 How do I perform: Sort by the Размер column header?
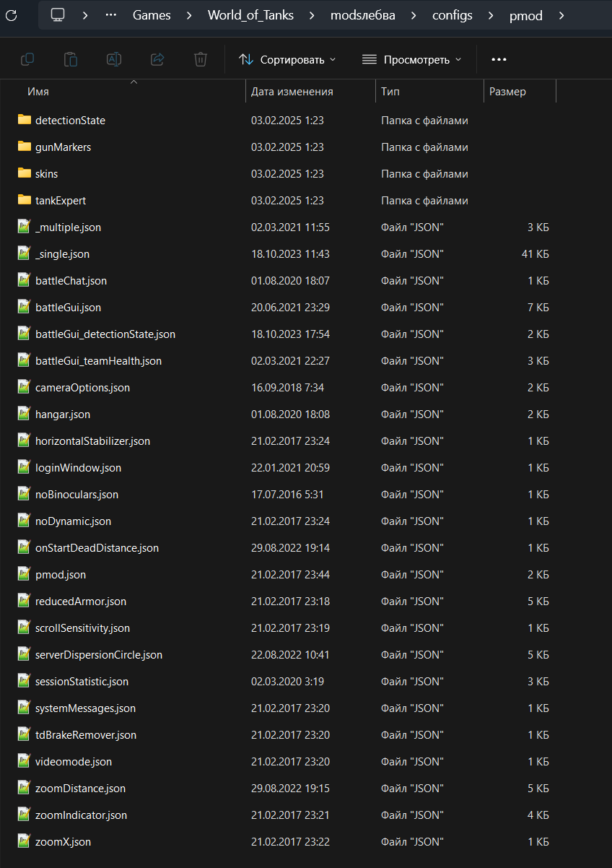click(x=507, y=92)
